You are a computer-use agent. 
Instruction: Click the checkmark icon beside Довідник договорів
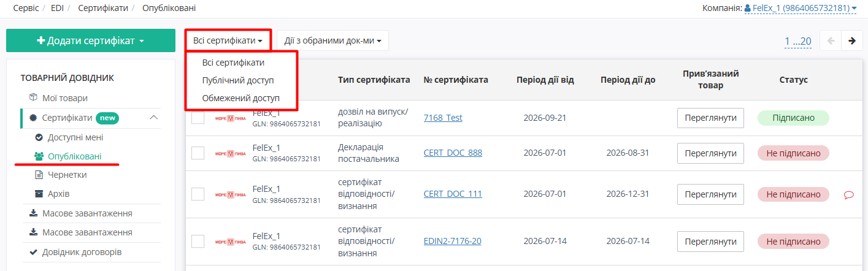tap(34, 252)
